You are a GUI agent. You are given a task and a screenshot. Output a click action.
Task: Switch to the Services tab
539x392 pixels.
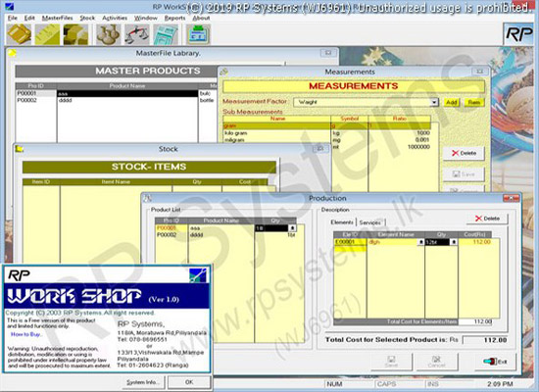point(369,222)
